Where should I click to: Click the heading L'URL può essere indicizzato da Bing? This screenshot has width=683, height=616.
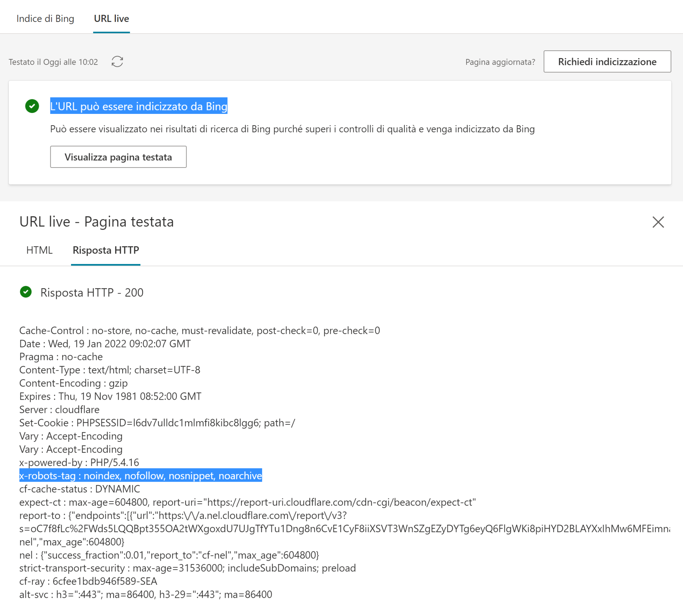[x=138, y=106]
